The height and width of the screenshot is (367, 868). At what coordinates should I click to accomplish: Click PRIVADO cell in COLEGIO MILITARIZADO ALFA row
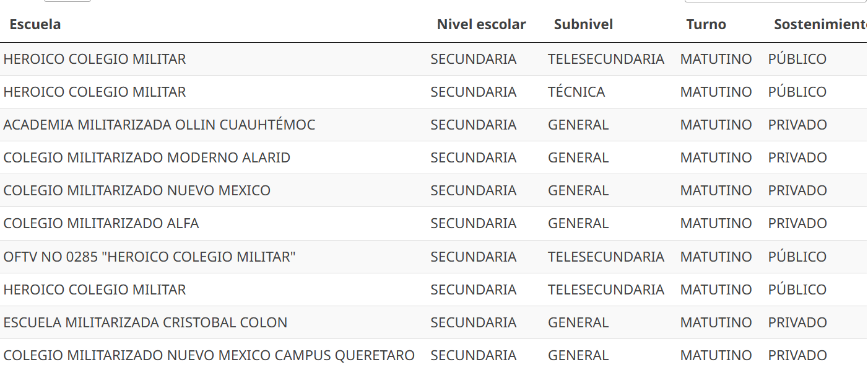tap(797, 223)
